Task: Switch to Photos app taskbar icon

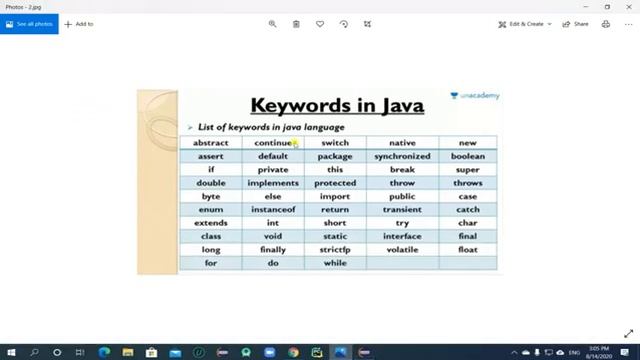Action: coord(340,352)
